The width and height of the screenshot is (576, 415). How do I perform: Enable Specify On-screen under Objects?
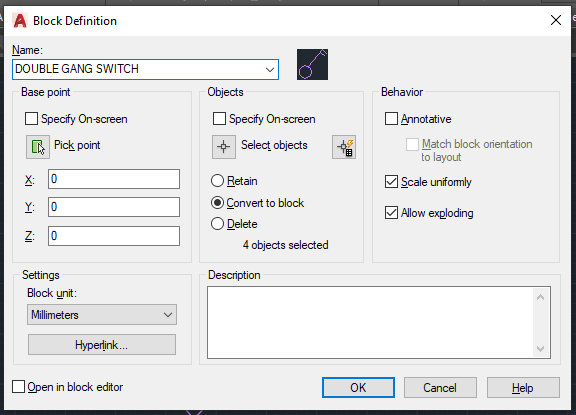(219, 119)
